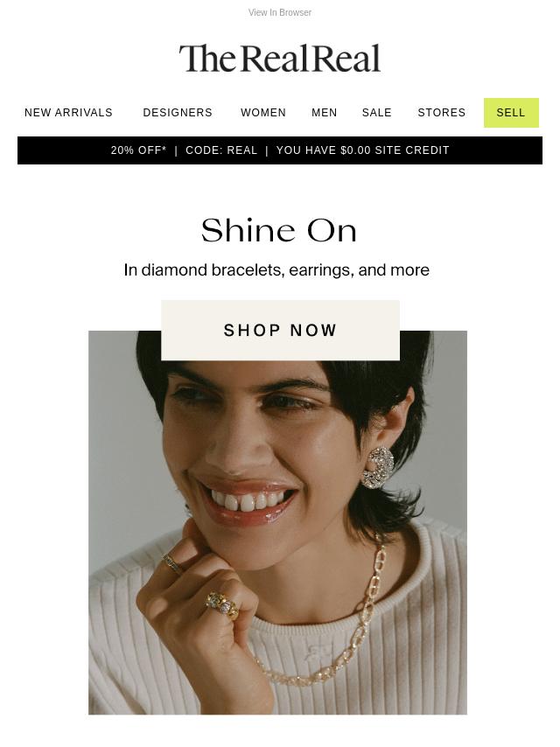Open the Sale navigation link

click(x=376, y=113)
